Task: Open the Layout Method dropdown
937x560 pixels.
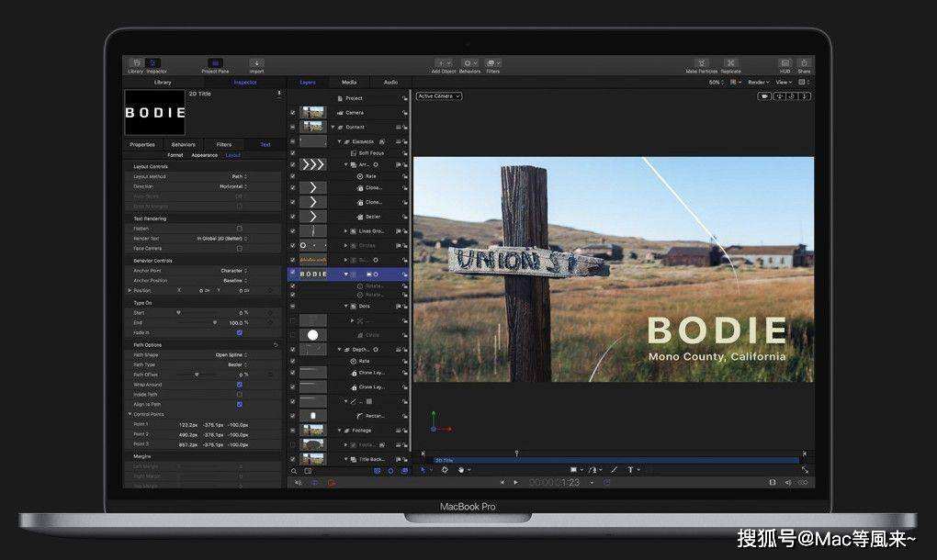Action: click(x=239, y=176)
